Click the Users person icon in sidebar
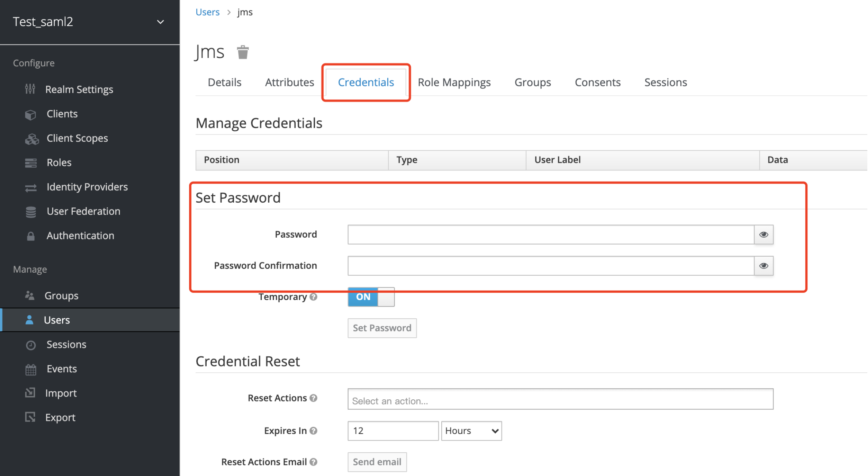The width and height of the screenshot is (868, 476). [30, 320]
